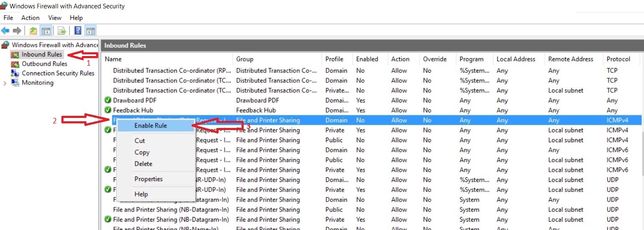Click the Export List toolbar icon
This screenshot has width=644, height=230.
62,31
